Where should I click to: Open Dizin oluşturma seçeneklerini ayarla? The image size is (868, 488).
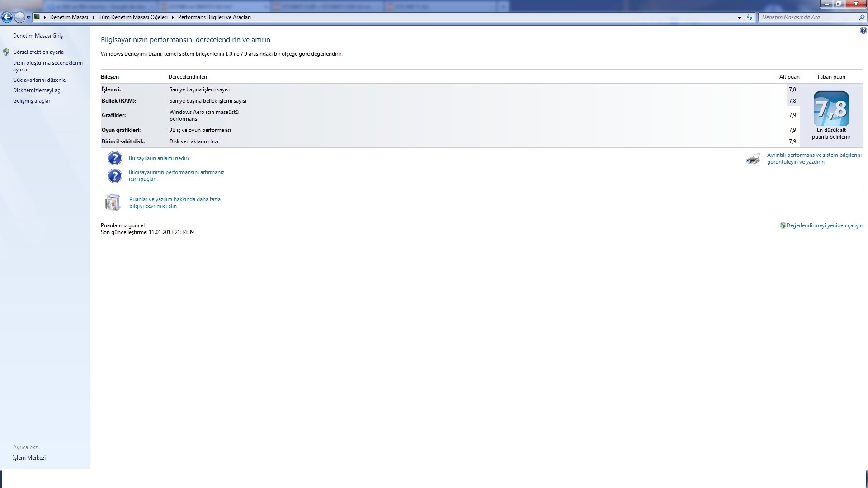tap(47, 66)
